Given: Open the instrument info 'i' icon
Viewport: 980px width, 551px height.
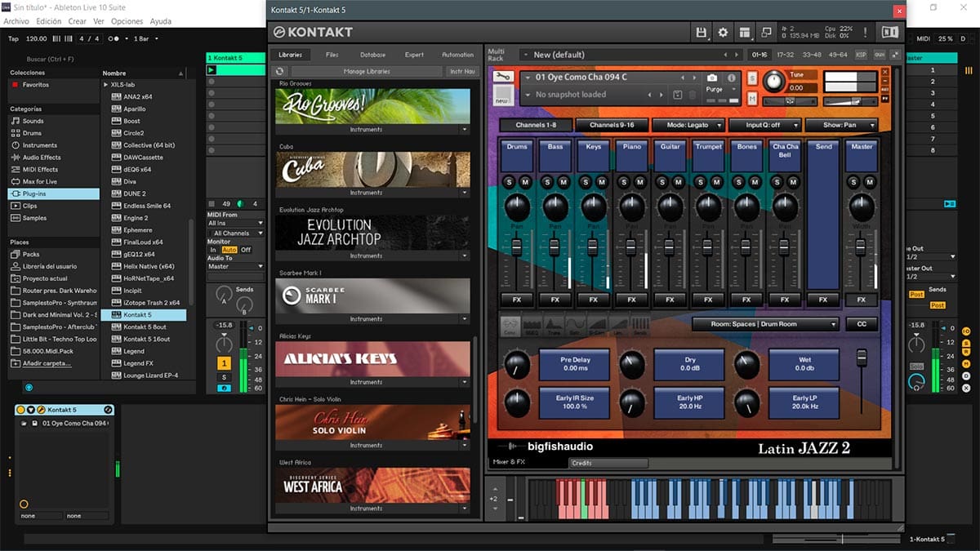Looking at the screenshot, I should point(732,78).
